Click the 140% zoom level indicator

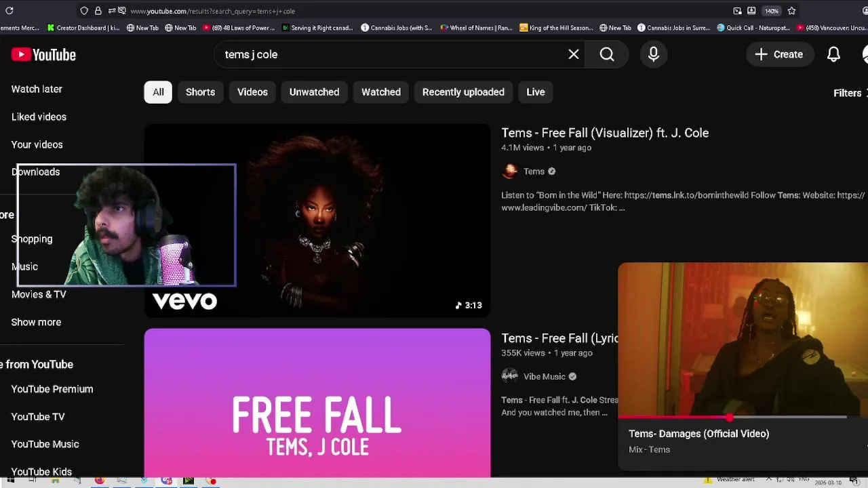click(x=772, y=11)
